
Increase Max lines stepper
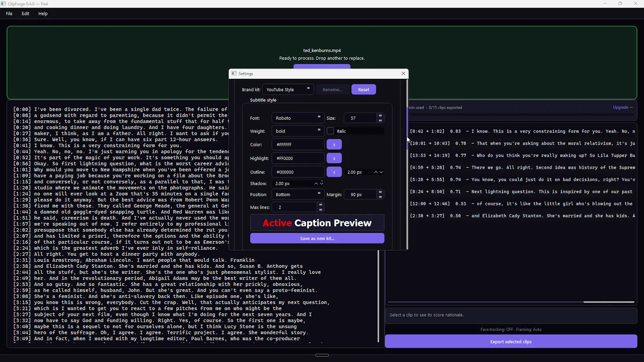tap(320, 205)
